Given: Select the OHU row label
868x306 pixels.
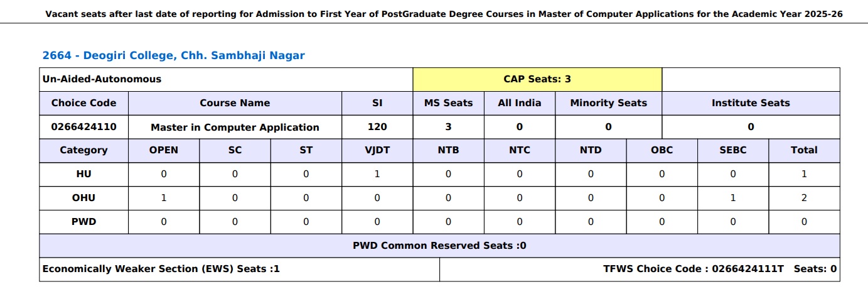Looking at the screenshot, I should coord(83,198).
